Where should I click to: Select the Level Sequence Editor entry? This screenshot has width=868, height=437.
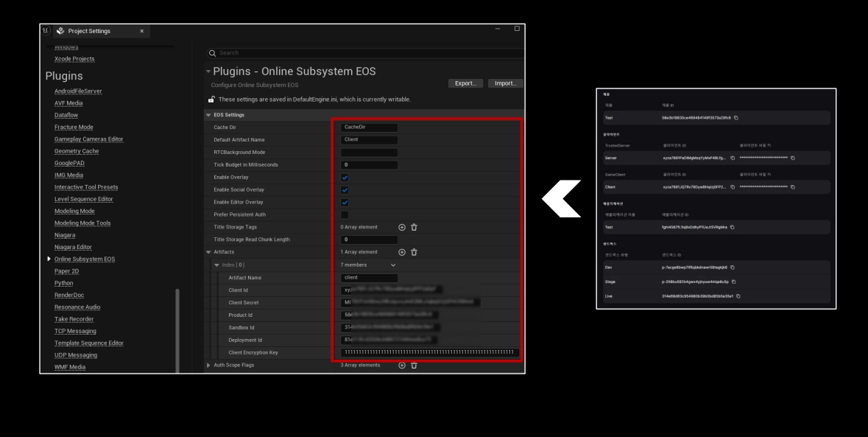(84, 200)
